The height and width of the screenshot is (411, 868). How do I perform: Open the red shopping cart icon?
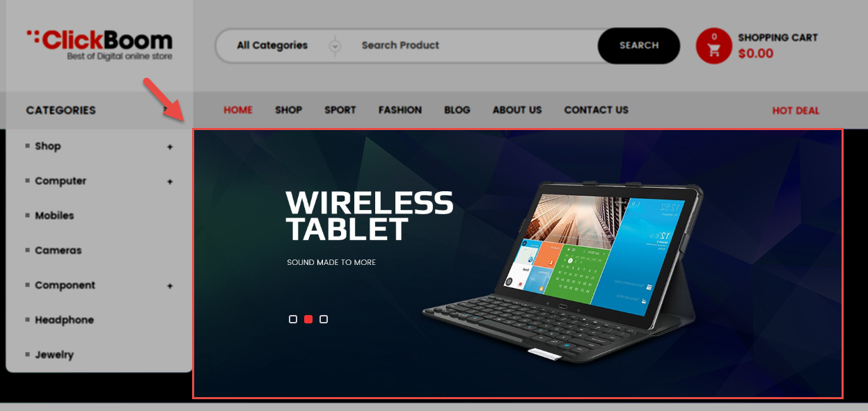tap(713, 46)
